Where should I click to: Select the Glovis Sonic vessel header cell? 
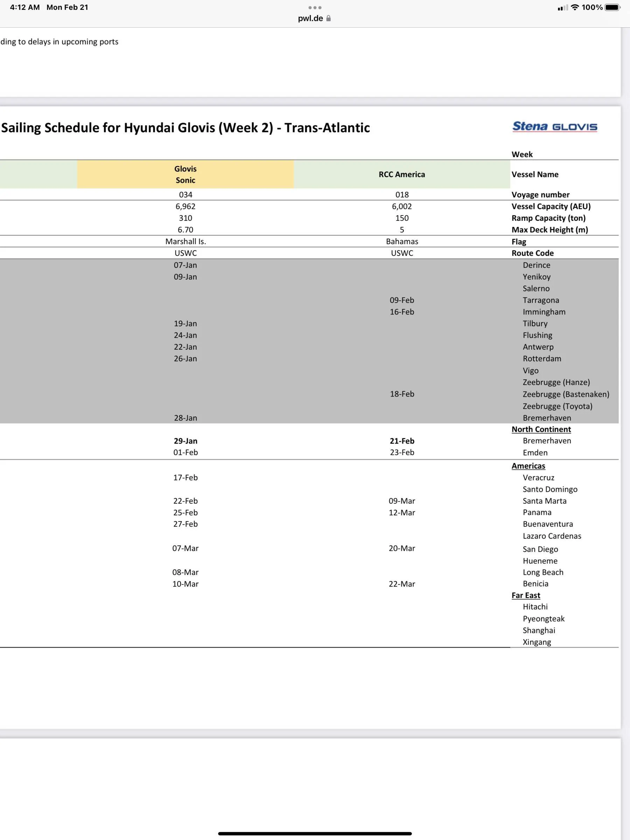point(185,174)
